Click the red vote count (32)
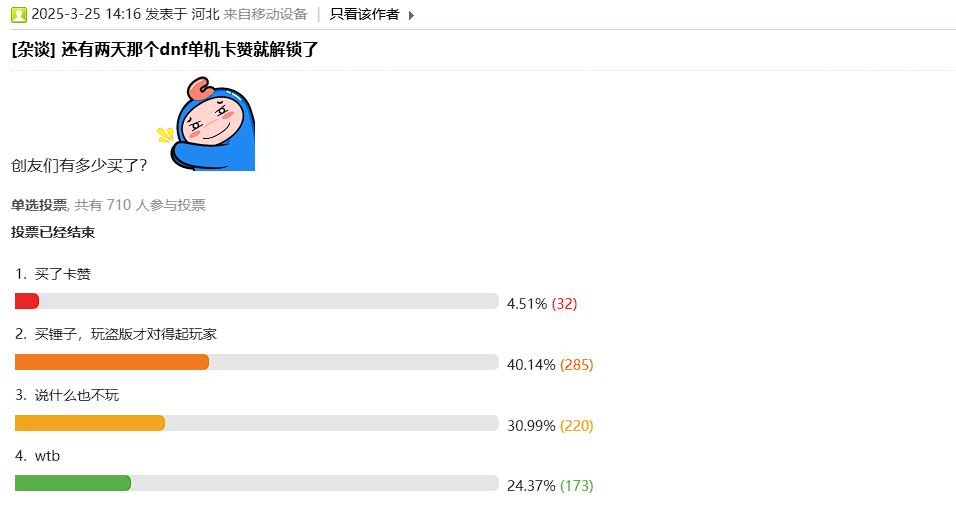 pyautogui.click(x=564, y=304)
